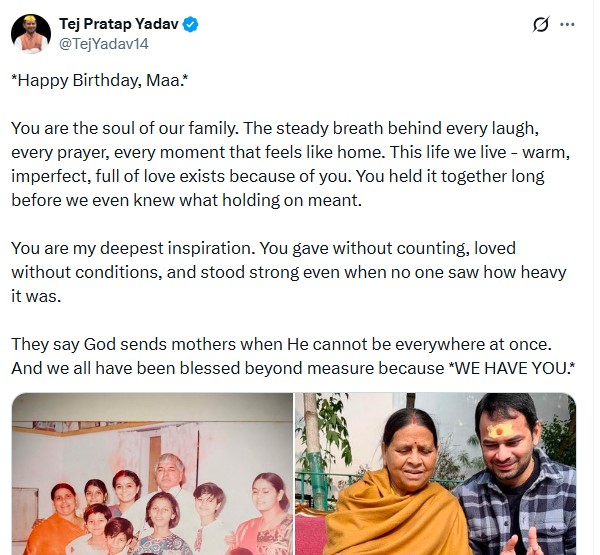
Task: Open the Grok icon beside the more menu
Action: [540, 24]
